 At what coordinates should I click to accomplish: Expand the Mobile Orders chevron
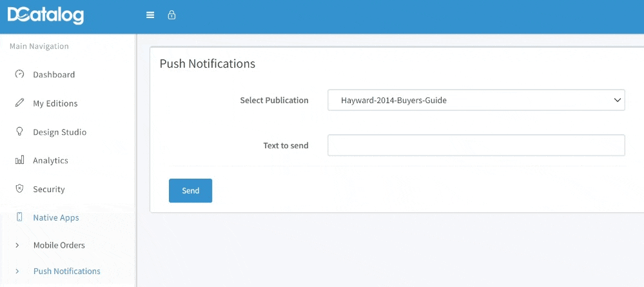[x=17, y=245]
